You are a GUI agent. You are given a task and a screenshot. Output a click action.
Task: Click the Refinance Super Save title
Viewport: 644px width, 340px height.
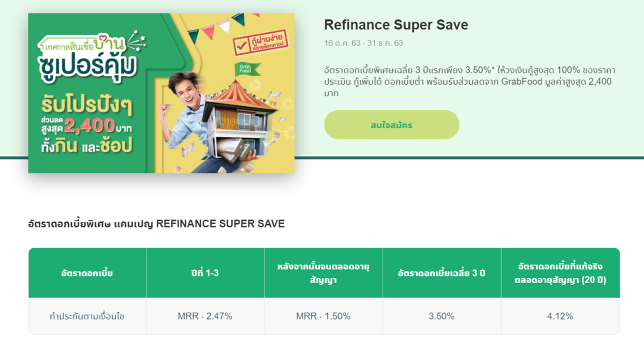396,25
